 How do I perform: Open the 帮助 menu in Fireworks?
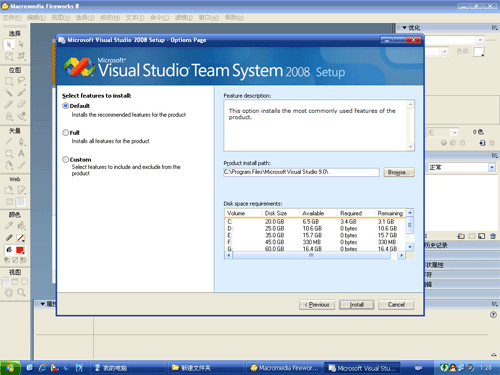pyautogui.click(x=234, y=17)
